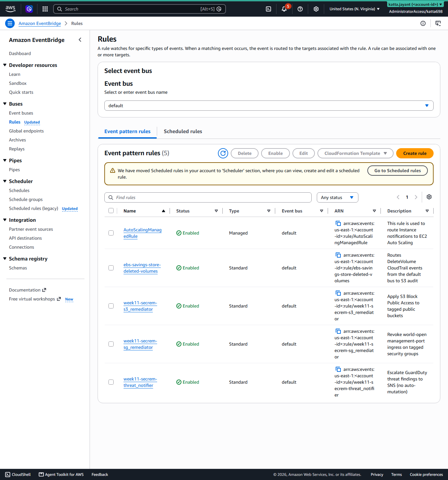Focus the top AWS console search box
Screen dimensions: 448x480
pyautogui.click(x=140, y=9)
